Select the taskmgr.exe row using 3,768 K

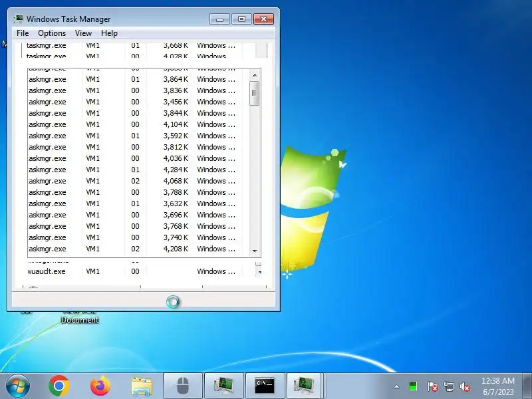point(138,226)
